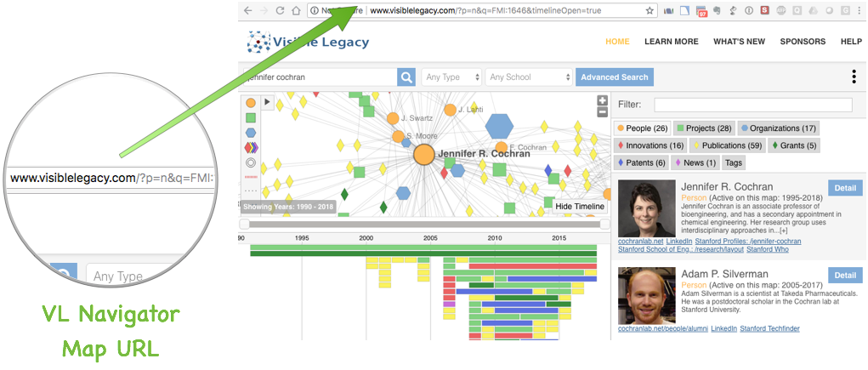Open the SPONSORS menu item
This screenshot has width=868, height=370.
coord(802,42)
